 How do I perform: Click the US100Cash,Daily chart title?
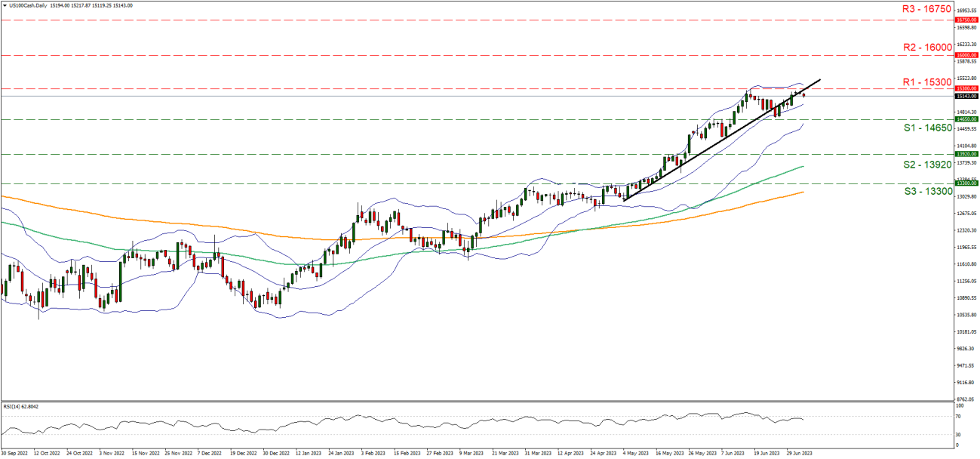(x=27, y=5)
